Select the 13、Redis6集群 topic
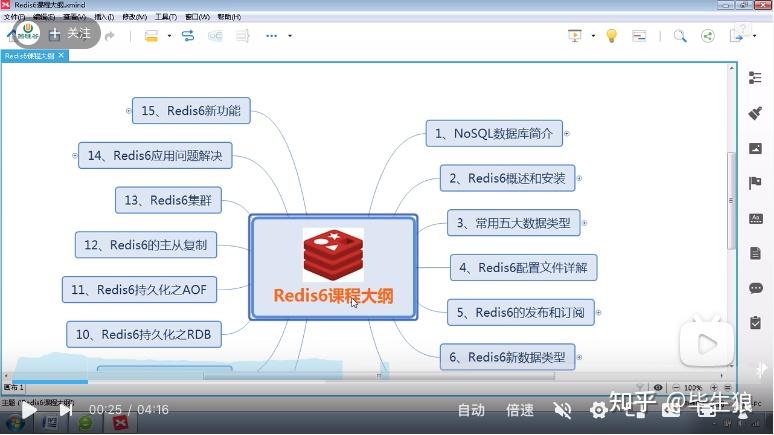This screenshot has width=774, height=435. coord(168,200)
